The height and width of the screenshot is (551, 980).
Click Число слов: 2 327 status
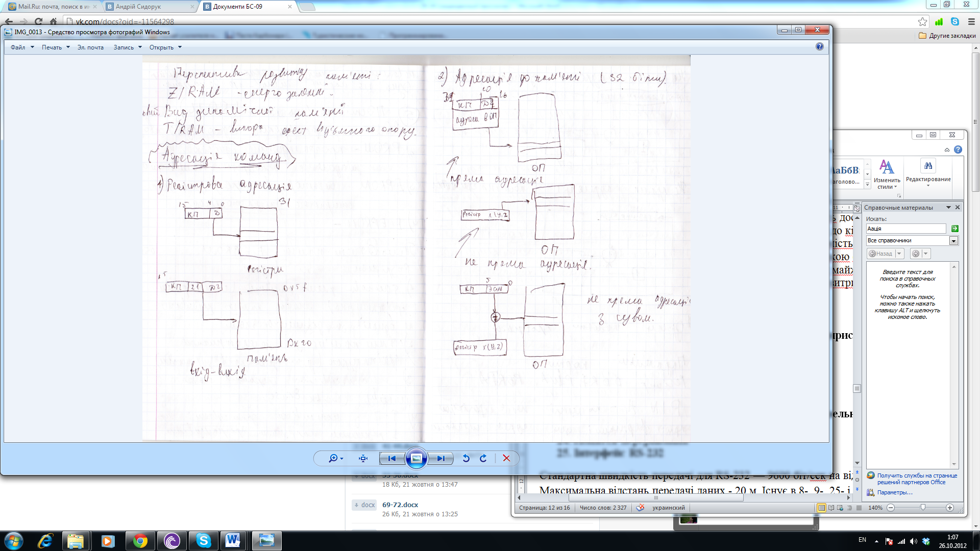[603, 508]
